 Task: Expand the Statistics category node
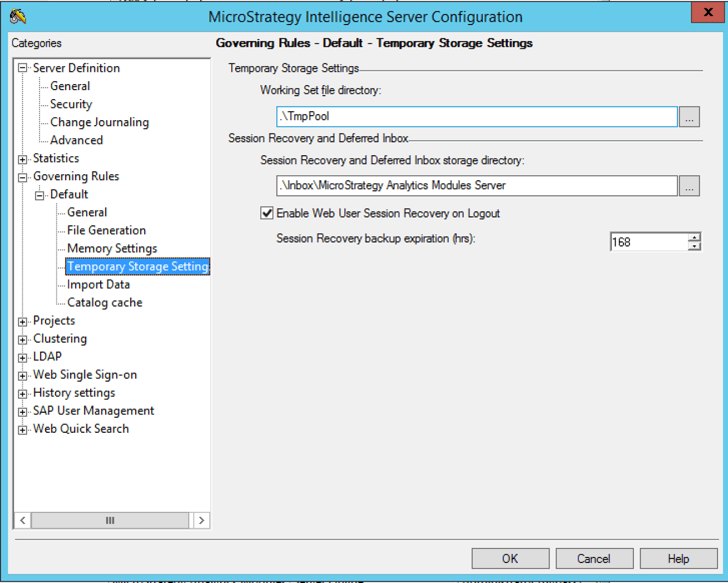pos(23,159)
